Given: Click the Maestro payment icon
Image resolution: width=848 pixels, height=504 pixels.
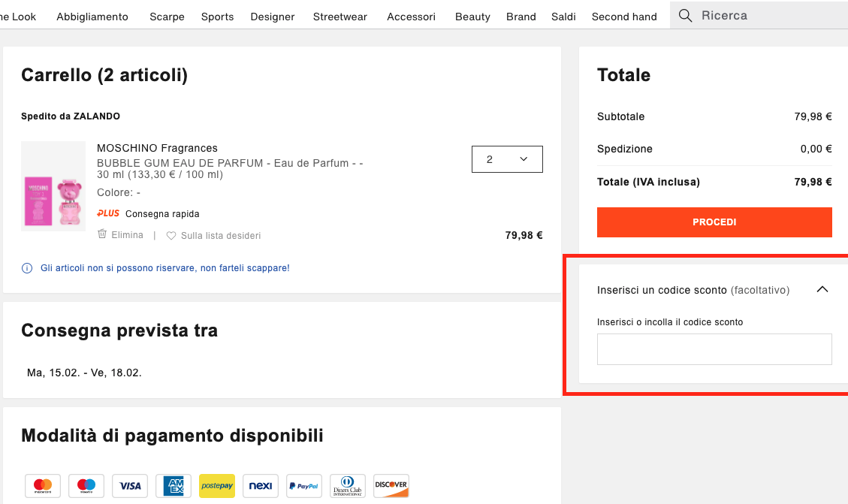Looking at the screenshot, I should tap(86, 486).
